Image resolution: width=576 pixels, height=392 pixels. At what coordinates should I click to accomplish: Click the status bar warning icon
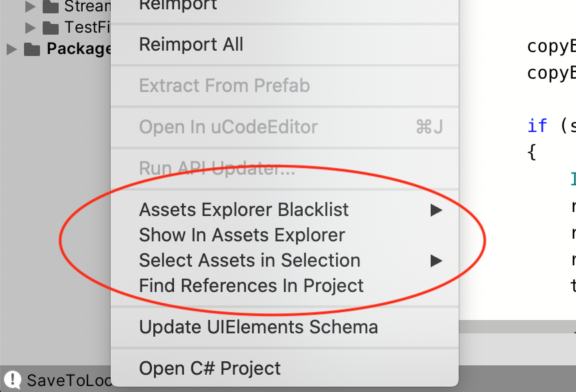(x=13, y=379)
